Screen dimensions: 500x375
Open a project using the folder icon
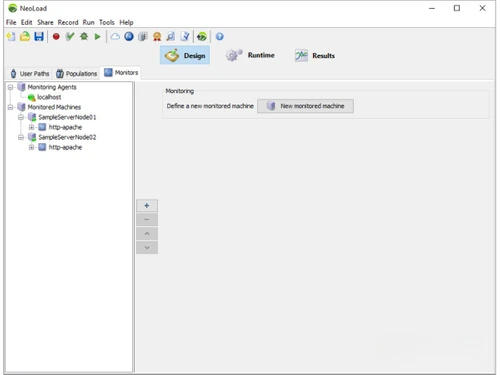pyautogui.click(x=25, y=36)
